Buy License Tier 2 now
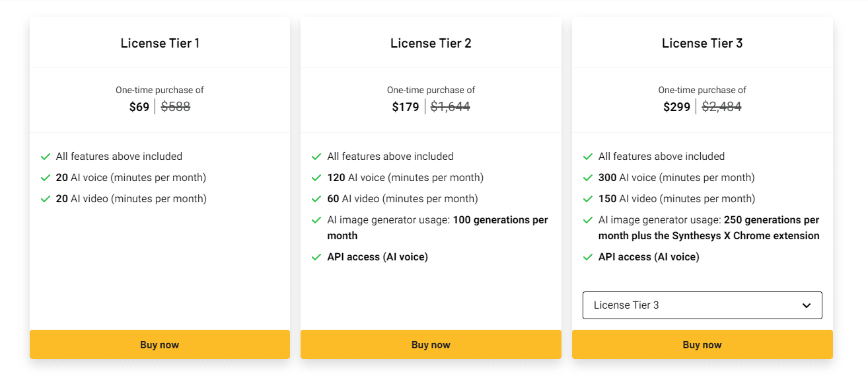 point(431,344)
